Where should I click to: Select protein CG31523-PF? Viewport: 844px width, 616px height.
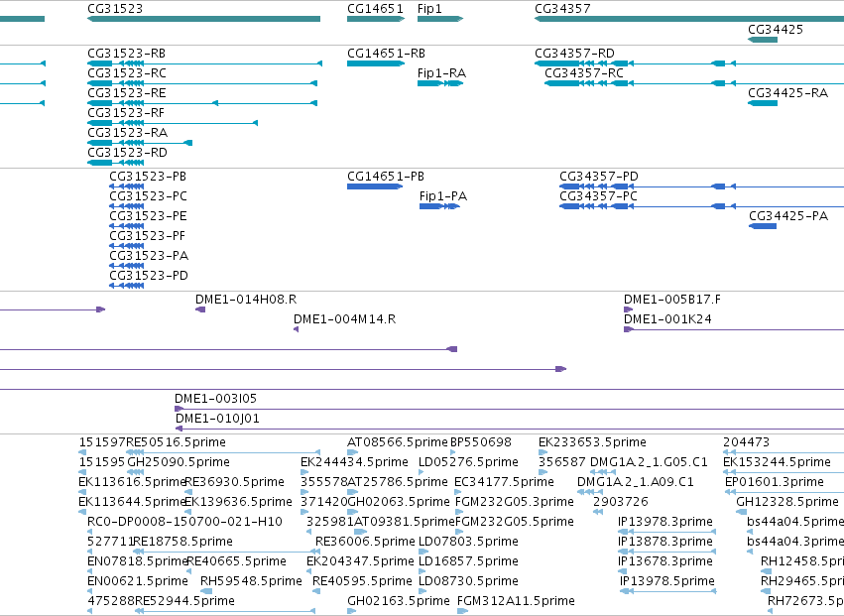click(148, 236)
